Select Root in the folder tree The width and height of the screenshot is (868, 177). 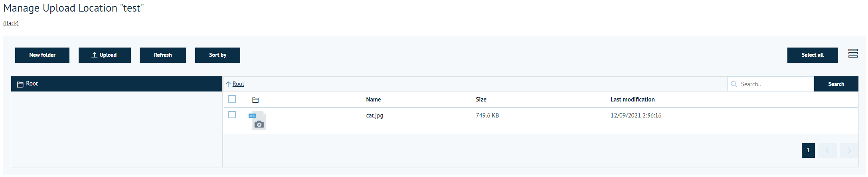(32, 84)
